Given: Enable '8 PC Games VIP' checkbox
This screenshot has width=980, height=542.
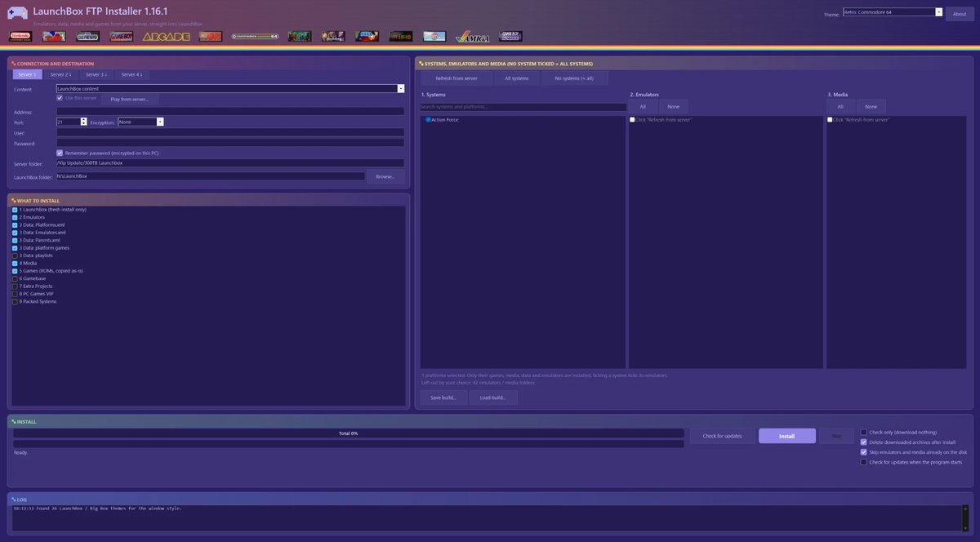Looking at the screenshot, I should pyautogui.click(x=15, y=294).
